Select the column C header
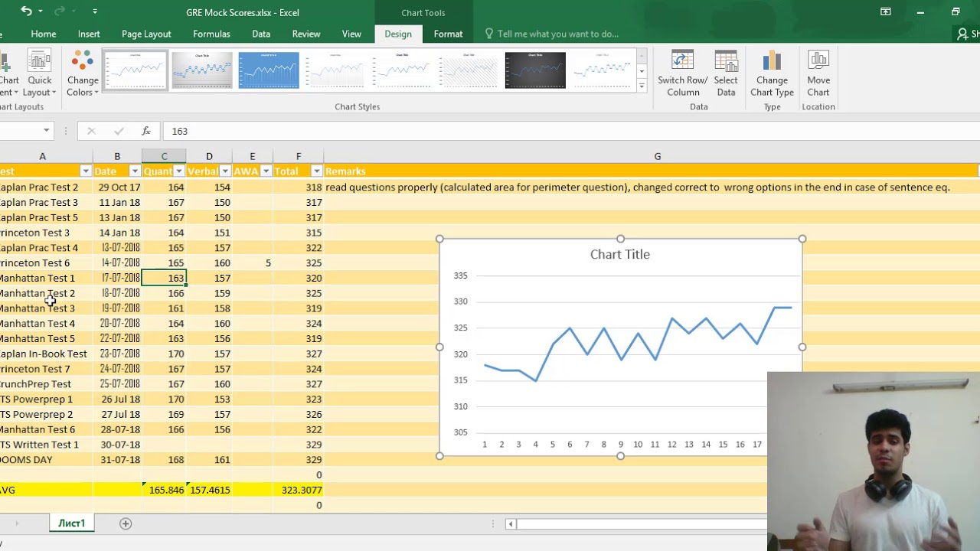This screenshot has width=980, height=551. [x=164, y=156]
